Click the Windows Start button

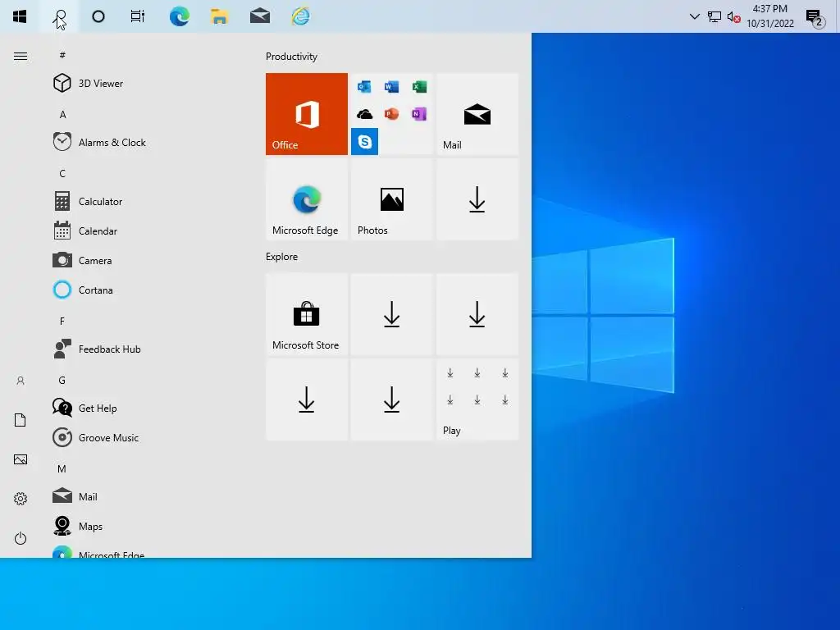click(20, 16)
